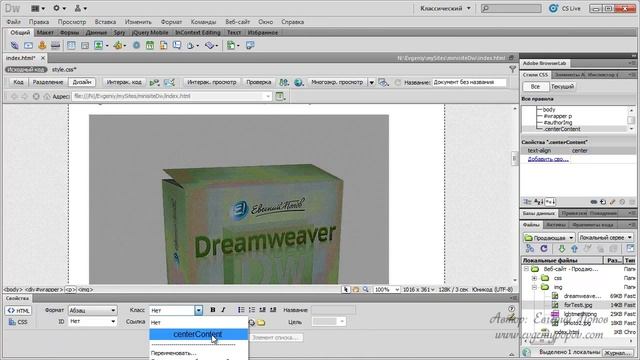Click the HTML properties button
The width and height of the screenshot is (640, 360).
coord(18,311)
